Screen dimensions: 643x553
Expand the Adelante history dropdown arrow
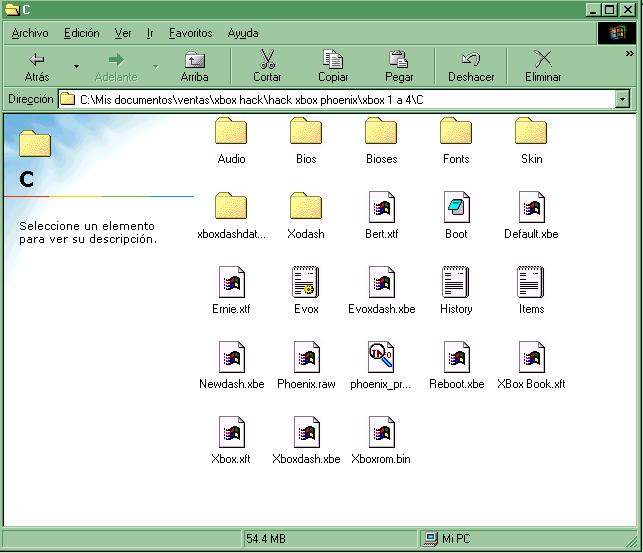tap(156, 66)
